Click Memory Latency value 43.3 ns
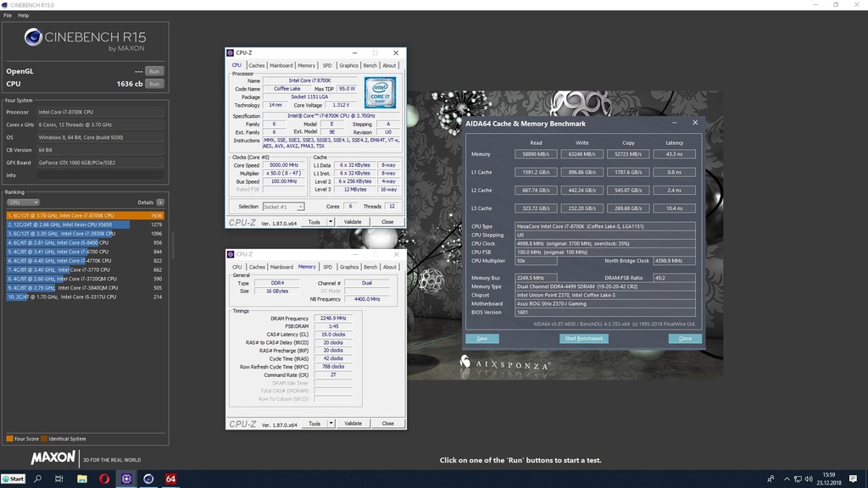Viewport: 868px width, 488px height. (674, 154)
